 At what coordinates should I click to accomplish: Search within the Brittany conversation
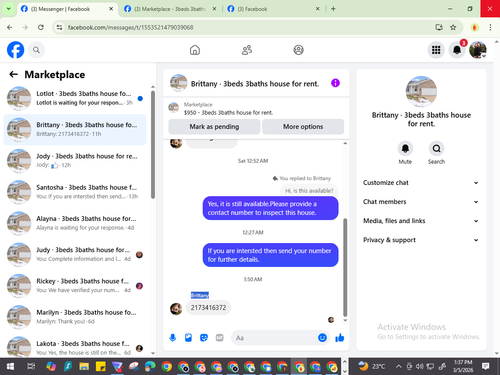coord(436,148)
